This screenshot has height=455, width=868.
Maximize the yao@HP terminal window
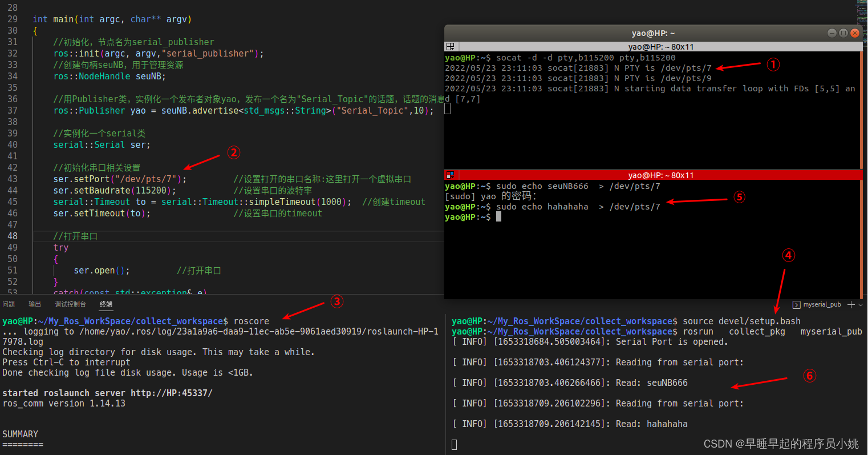click(843, 33)
